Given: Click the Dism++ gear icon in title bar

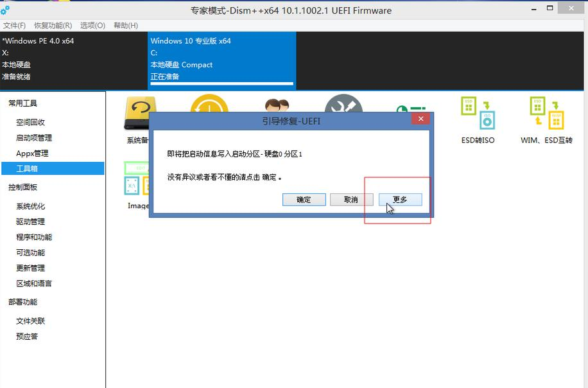Looking at the screenshot, I should pos(5,10).
